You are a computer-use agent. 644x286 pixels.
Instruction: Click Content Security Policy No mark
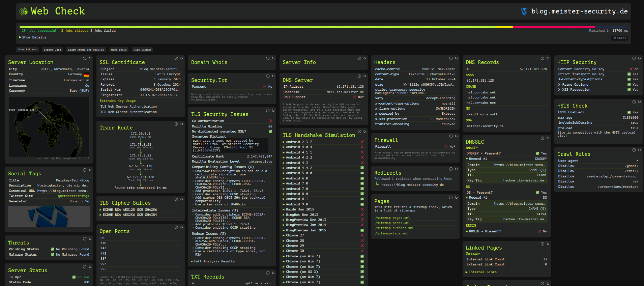coord(631,69)
